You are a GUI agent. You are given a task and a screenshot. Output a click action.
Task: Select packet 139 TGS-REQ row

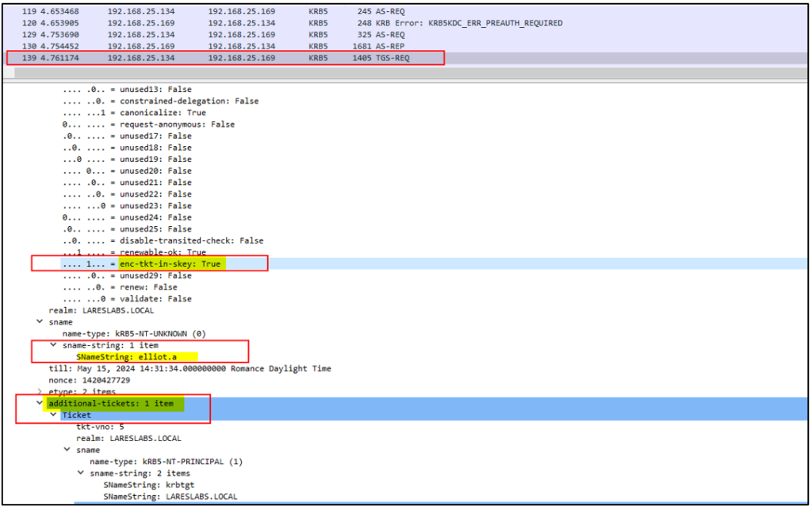tap(405, 58)
